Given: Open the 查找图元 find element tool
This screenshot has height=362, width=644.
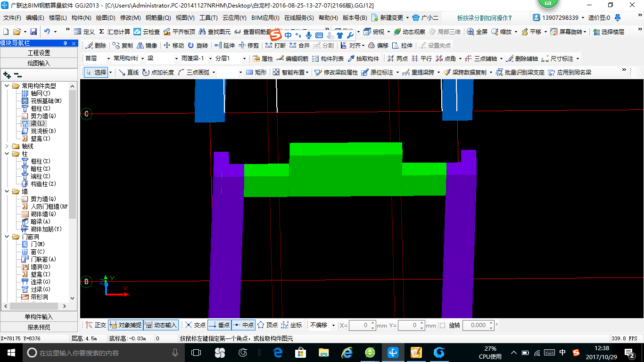Looking at the screenshot, I should (215, 32).
